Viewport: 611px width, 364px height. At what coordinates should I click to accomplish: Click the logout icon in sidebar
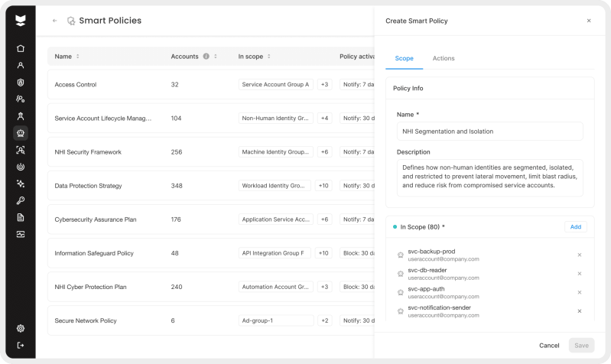point(21,346)
